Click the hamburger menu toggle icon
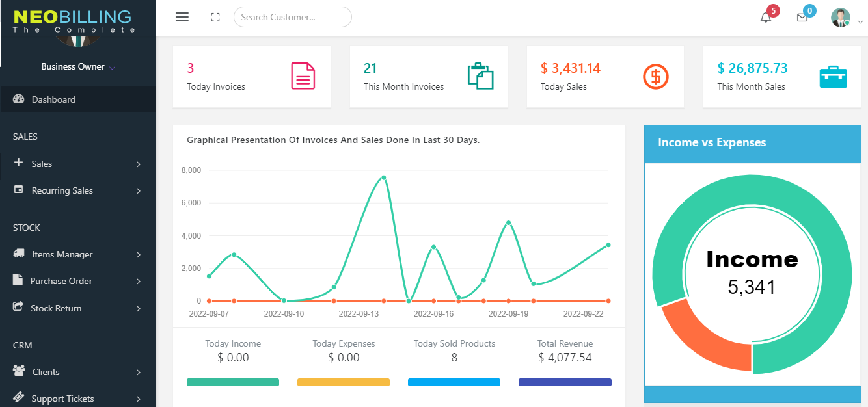Viewport: 868px width, 407px height. [182, 18]
